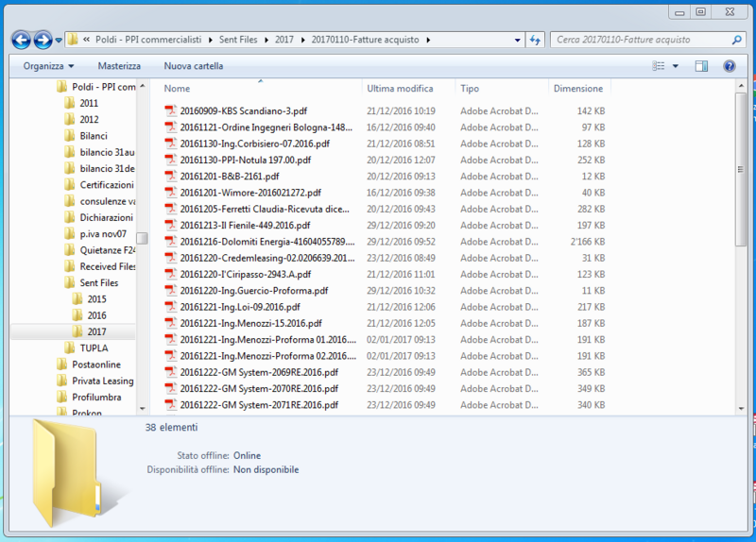This screenshot has width=756, height=542.
Task: Open Help with the question mark icon
Action: 729,66
